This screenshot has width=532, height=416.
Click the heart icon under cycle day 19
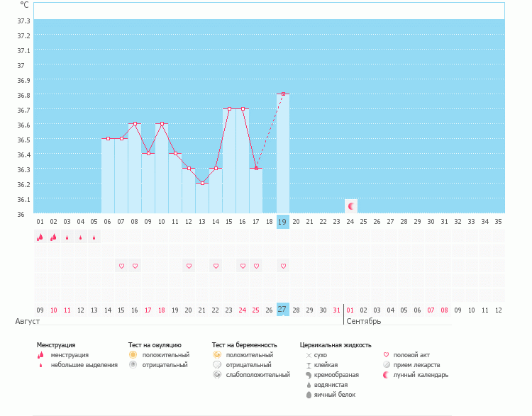pyautogui.click(x=283, y=266)
